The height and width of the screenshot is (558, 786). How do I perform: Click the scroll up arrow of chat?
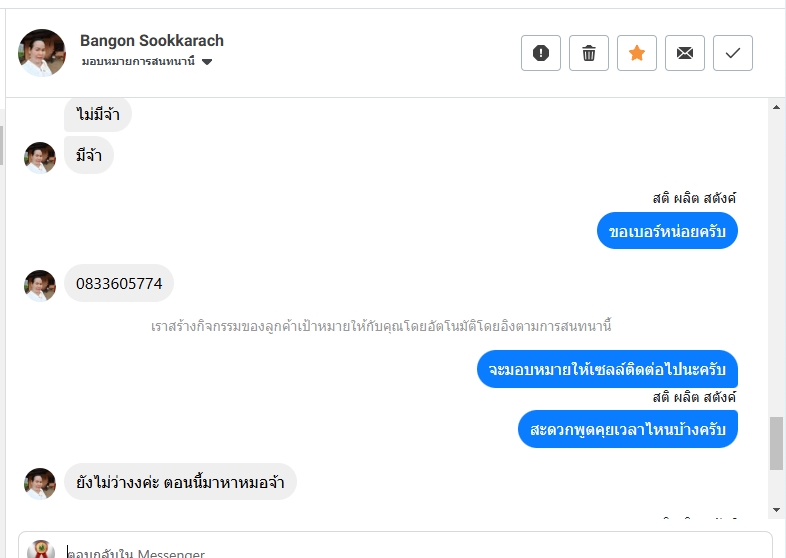776,105
